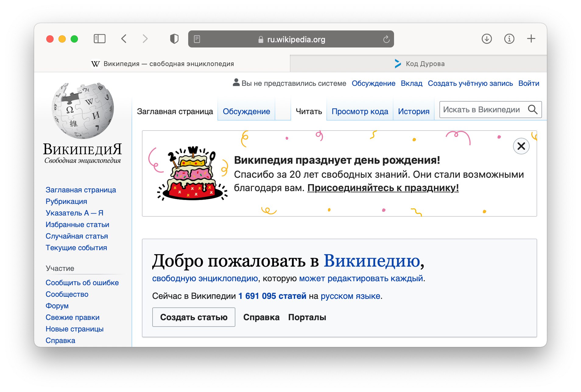The width and height of the screenshot is (581, 392).
Task: Open the Обсуждение page tab
Action: click(x=246, y=111)
